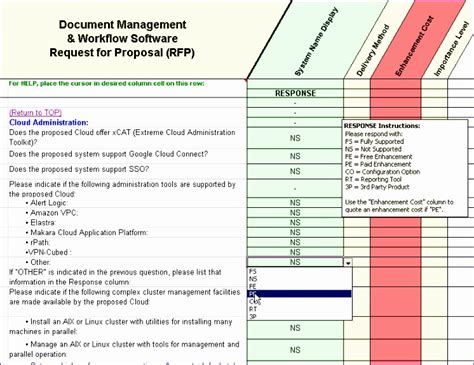Click the NS response cell for Other
Screen dimensions: 474x365
[295, 262]
